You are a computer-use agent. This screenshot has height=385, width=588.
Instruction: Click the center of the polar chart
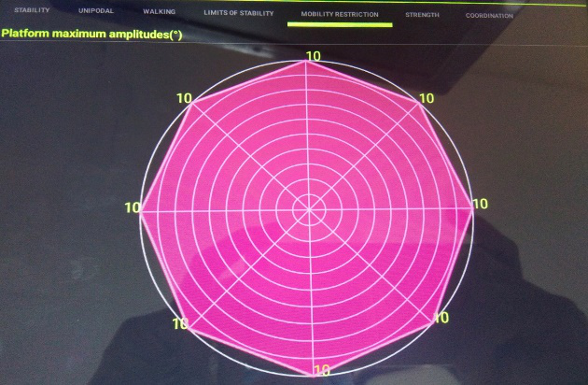(307, 211)
